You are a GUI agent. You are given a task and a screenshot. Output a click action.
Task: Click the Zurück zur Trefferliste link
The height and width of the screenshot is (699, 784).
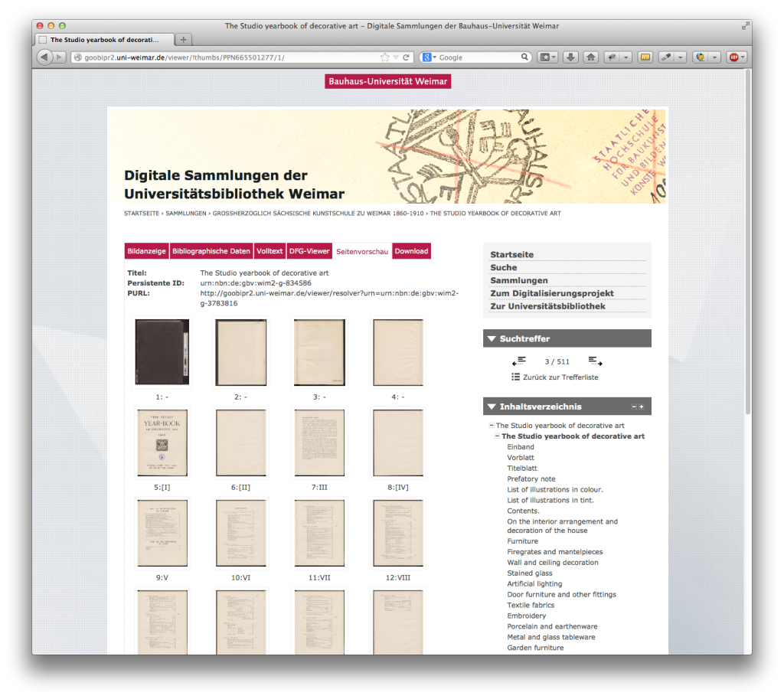[560, 377]
